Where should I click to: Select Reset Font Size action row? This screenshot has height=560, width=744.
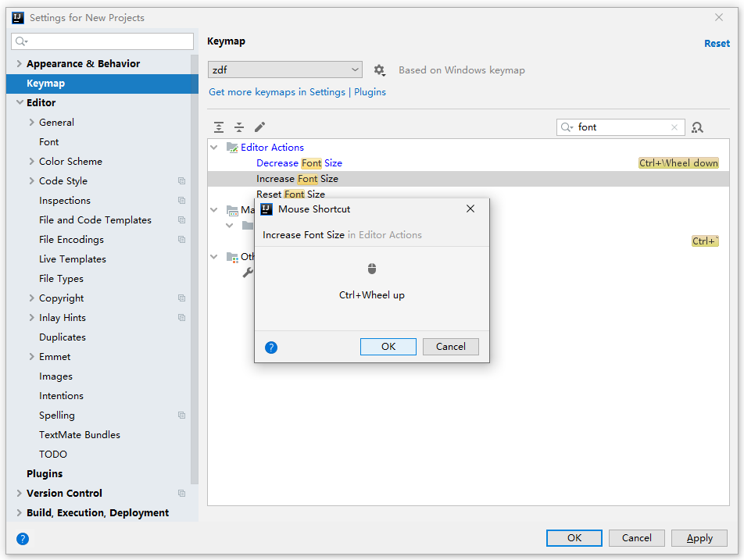pos(468,194)
